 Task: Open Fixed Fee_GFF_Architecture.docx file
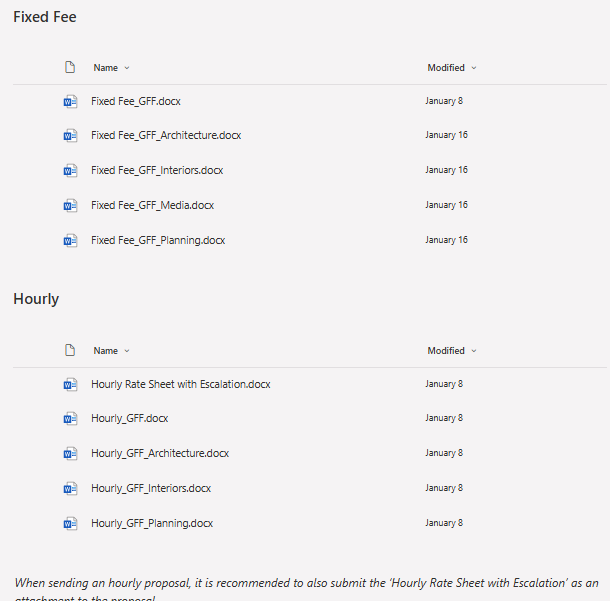coord(166,135)
